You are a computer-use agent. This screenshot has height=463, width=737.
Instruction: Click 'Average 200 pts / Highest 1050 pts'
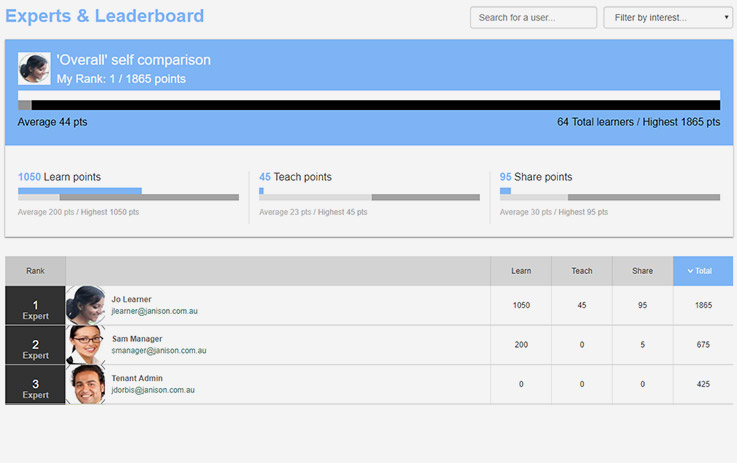tap(78, 212)
